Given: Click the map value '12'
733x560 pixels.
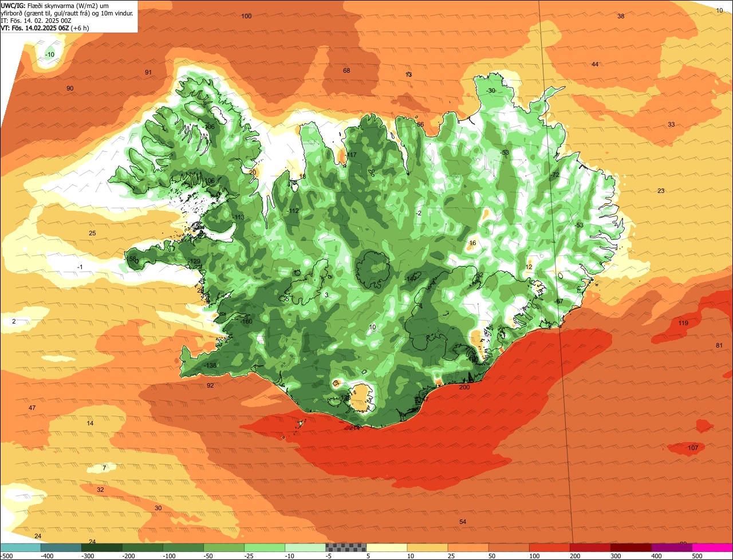Looking at the screenshot, I should click(529, 267).
